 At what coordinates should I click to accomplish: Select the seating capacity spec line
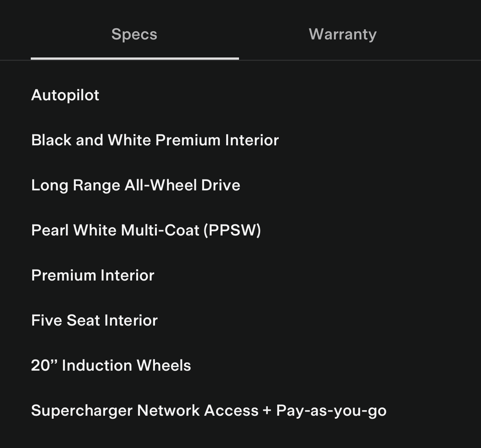coord(94,321)
